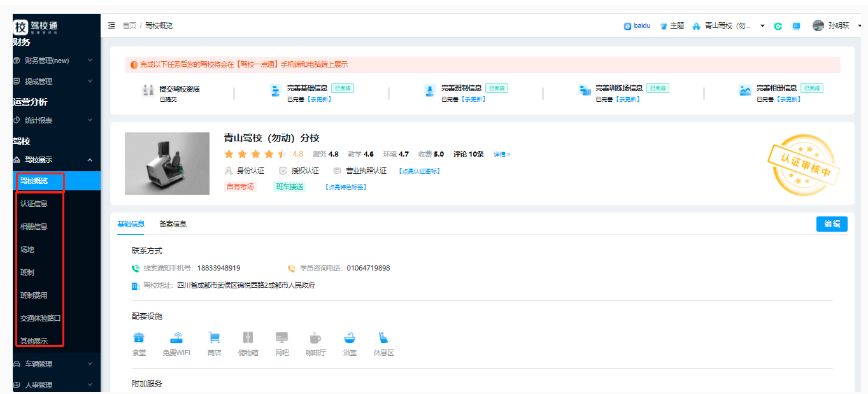Click the 食堂 facility icon

[x=139, y=337]
